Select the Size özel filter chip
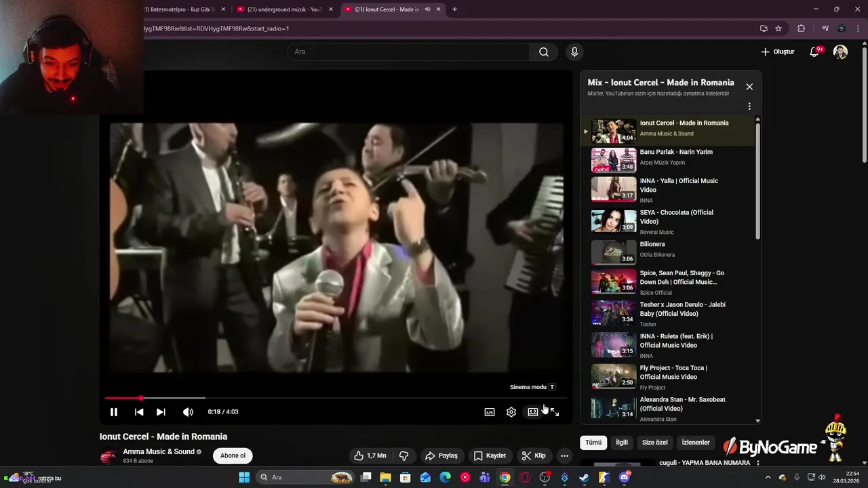Viewport: 868px width, 488px height. [x=655, y=443]
